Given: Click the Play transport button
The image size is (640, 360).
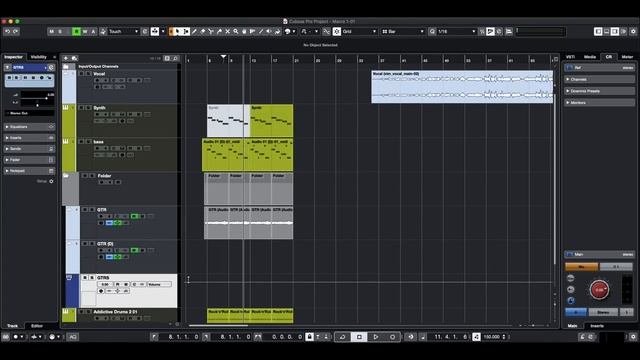Looking at the screenshot, I should click(x=376, y=337).
